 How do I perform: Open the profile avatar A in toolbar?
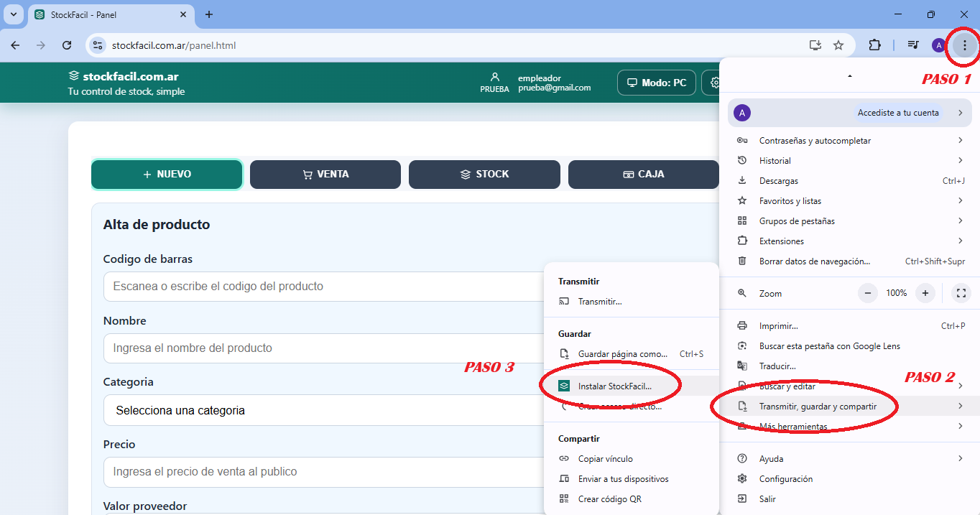938,45
